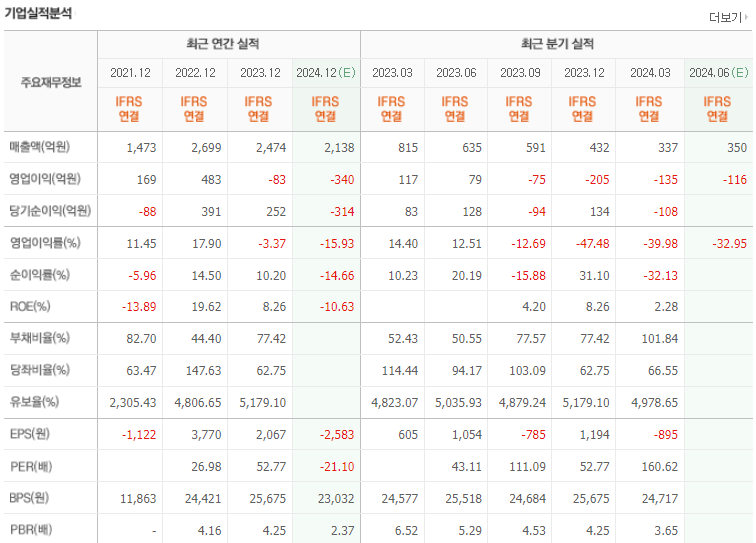Select net margin value -5.96
Screen dimensions: 756x543
tap(142, 276)
